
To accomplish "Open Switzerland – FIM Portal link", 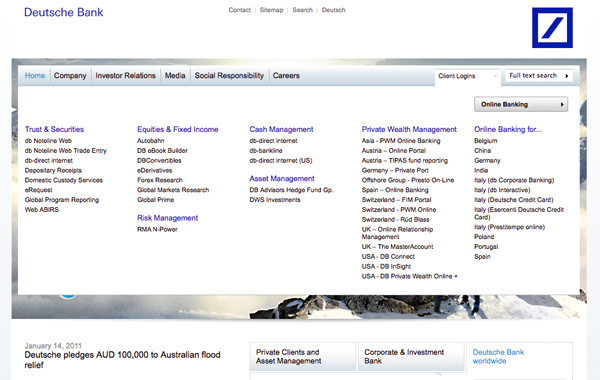I will click(396, 200).
